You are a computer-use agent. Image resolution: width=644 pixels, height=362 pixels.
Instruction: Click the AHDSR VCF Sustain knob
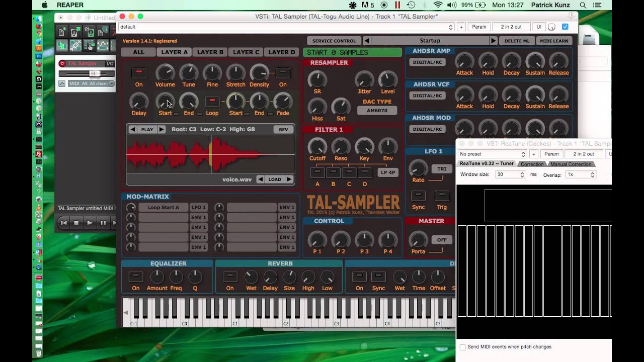pyautogui.click(x=535, y=95)
